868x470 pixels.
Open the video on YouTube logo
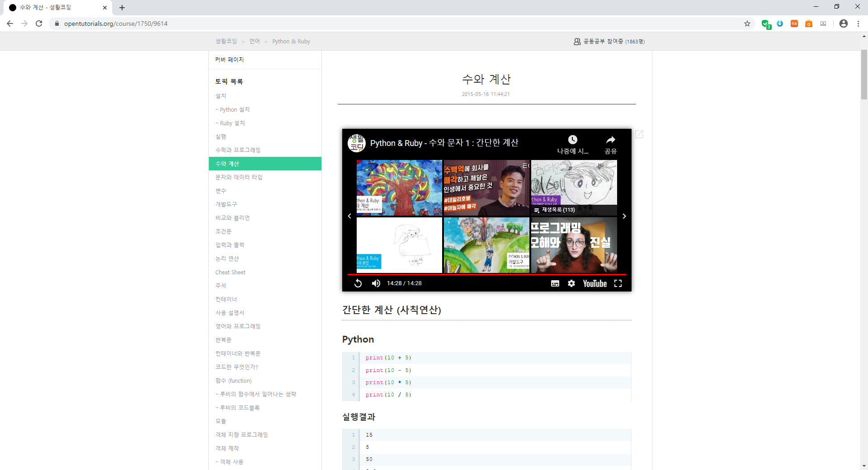(595, 283)
